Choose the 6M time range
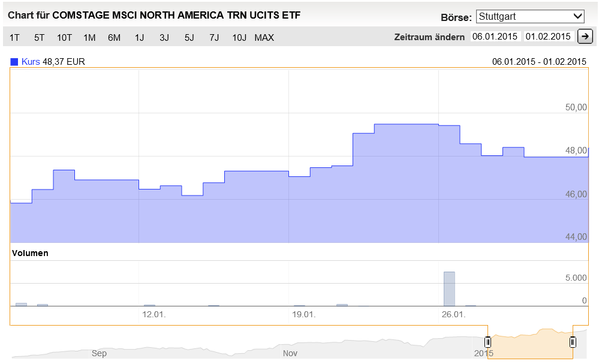602x364 pixels. (x=114, y=37)
